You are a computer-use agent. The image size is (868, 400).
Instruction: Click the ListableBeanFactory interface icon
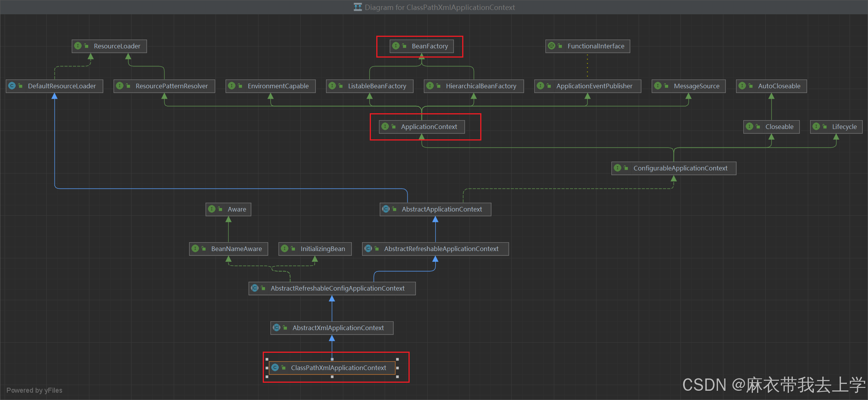(332, 86)
